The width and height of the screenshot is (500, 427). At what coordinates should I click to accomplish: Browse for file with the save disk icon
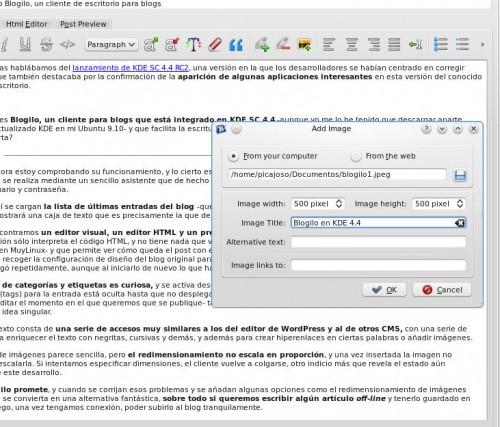point(460,175)
